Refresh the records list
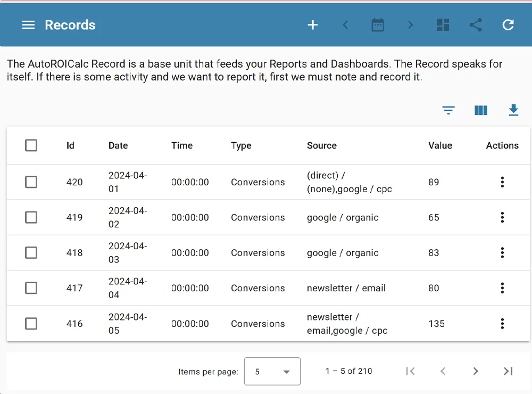The width and height of the screenshot is (532, 394). (508, 24)
